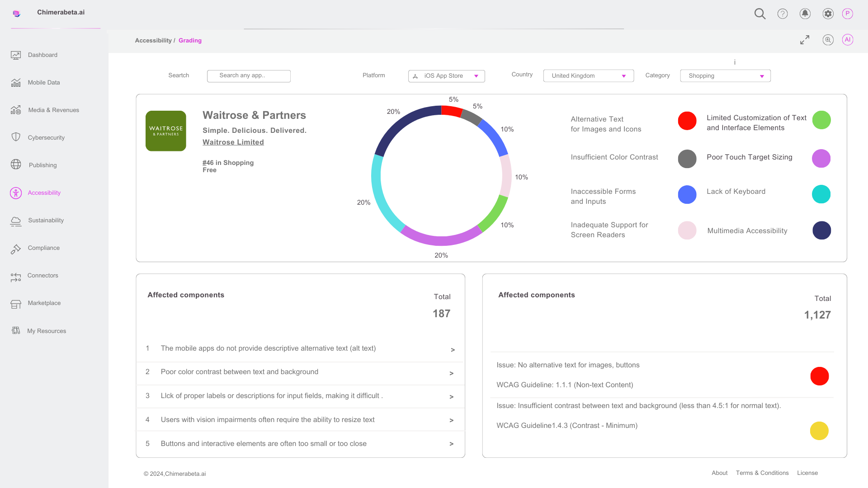Open Compliance section

click(x=43, y=248)
